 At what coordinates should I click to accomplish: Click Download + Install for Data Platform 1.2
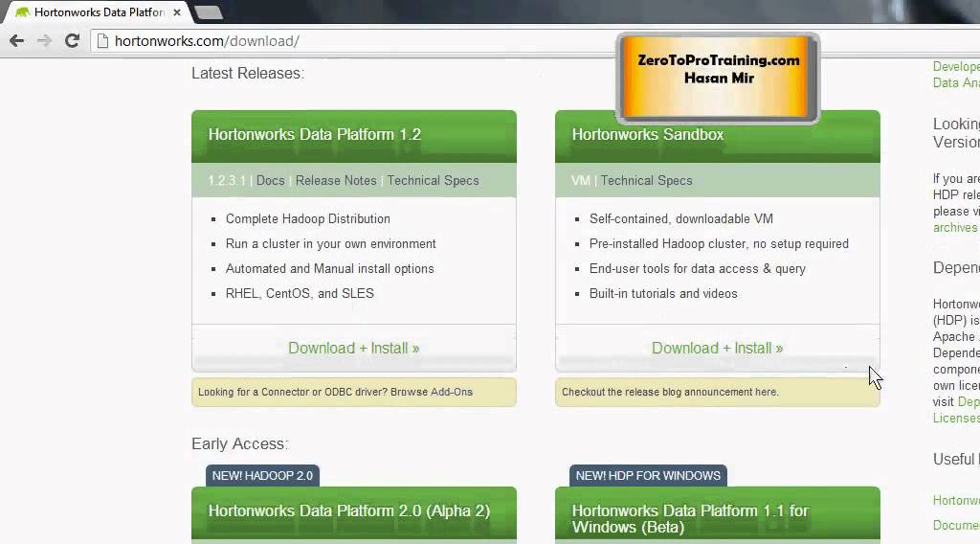tap(354, 349)
